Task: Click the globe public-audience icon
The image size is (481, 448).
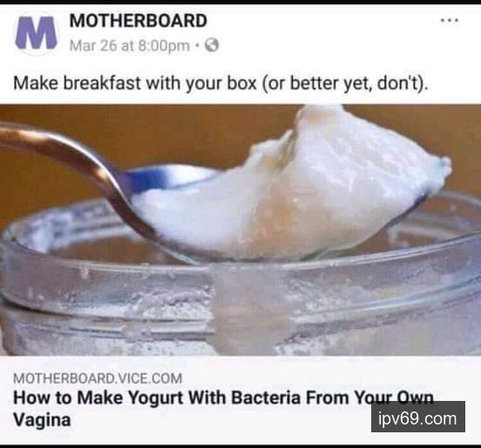Action: pyautogui.click(x=212, y=45)
